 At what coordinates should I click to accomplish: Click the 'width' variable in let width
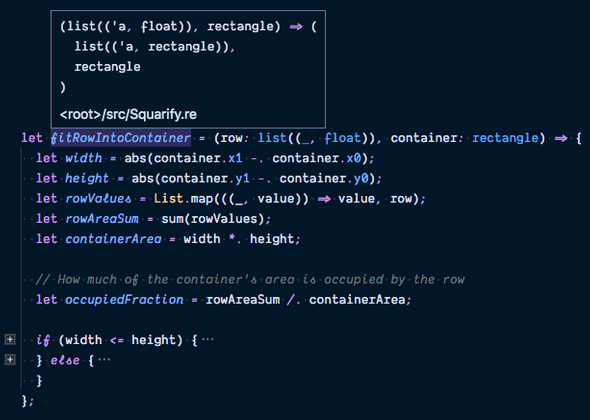click(x=83, y=158)
